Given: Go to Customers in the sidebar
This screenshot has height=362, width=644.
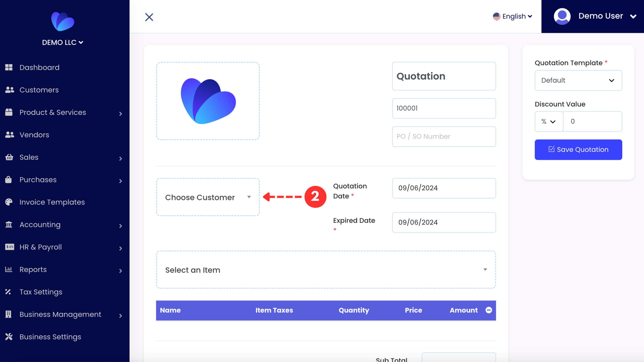Looking at the screenshot, I should [39, 90].
